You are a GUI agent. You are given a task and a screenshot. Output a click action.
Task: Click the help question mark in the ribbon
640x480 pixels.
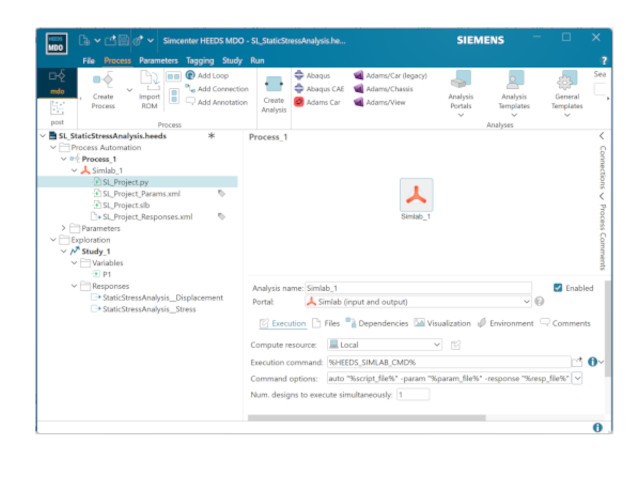coord(604,61)
